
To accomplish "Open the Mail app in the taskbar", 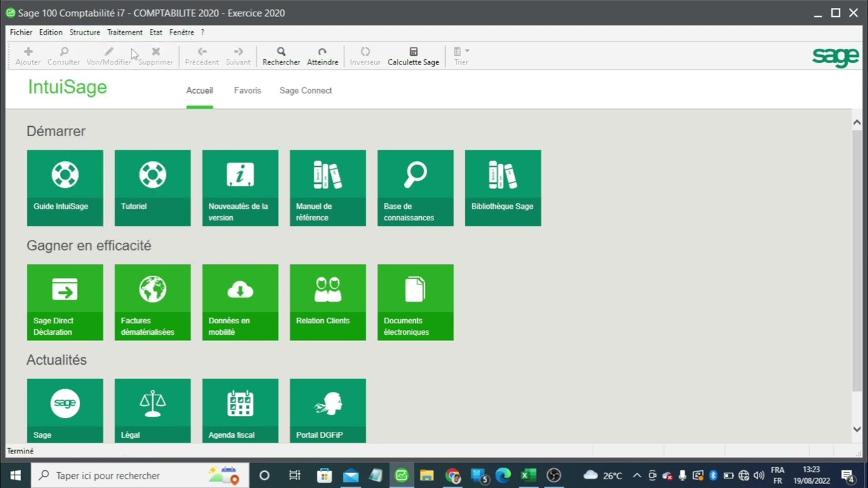I will pos(351,476).
